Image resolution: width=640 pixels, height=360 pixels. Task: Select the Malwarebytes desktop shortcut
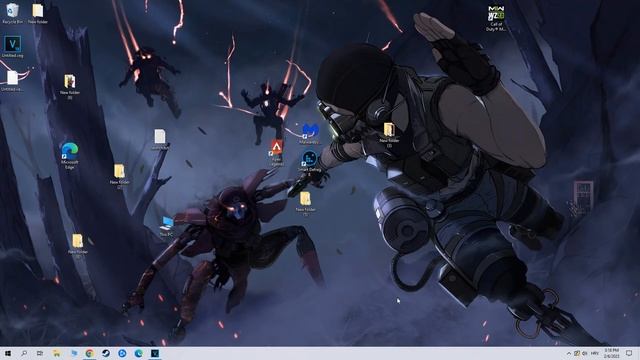pyautogui.click(x=309, y=133)
